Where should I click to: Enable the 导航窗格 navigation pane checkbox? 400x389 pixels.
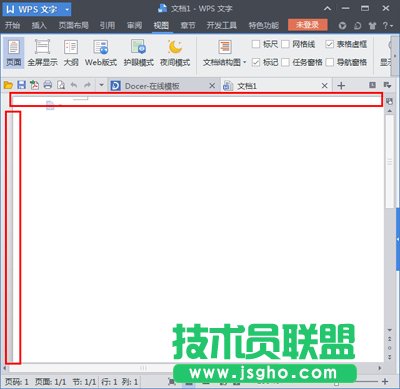(x=329, y=62)
